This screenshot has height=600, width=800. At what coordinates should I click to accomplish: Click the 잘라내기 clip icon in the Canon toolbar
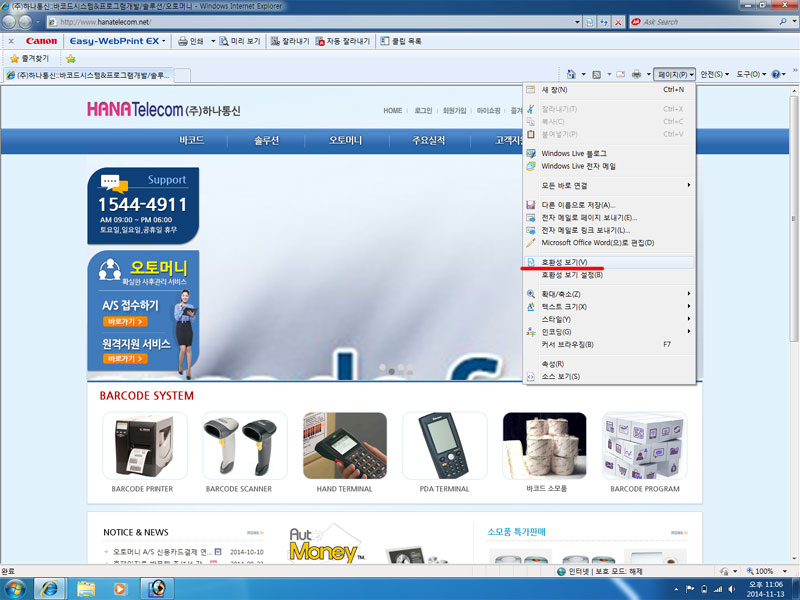click(275, 41)
